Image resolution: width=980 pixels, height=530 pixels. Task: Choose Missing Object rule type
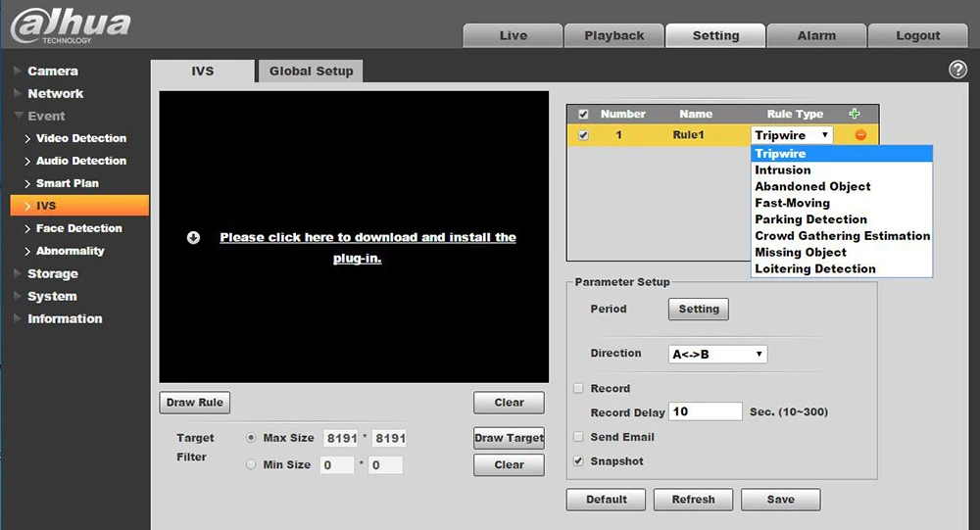pyautogui.click(x=841, y=252)
